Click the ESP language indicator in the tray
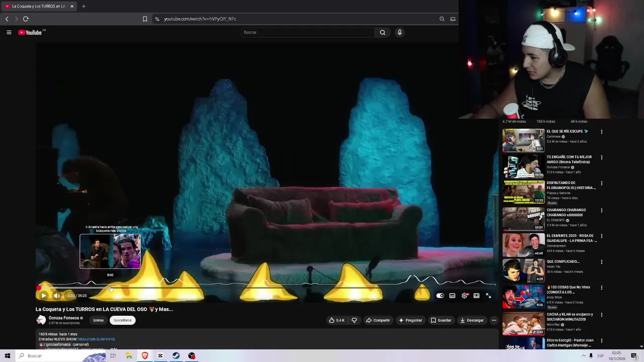644x362 pixels. tap(600, 355)
